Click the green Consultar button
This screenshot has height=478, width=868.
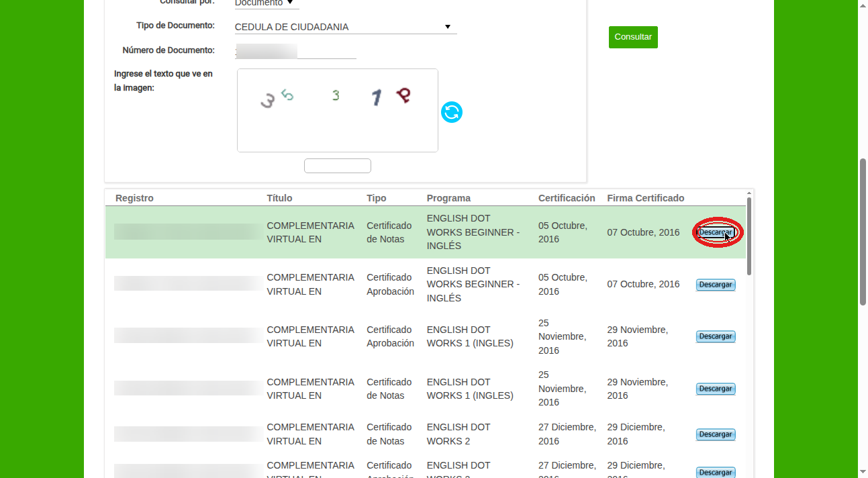pos(633,37)
